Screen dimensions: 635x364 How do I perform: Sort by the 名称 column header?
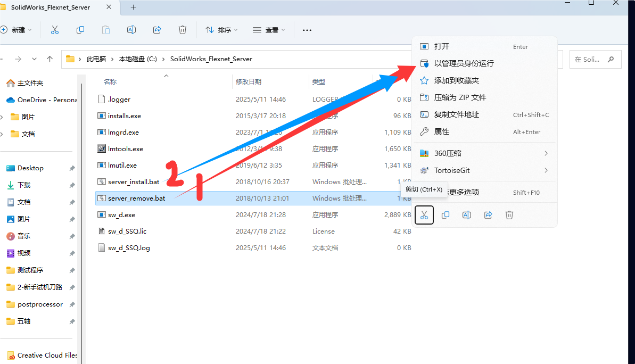(110, 82)
